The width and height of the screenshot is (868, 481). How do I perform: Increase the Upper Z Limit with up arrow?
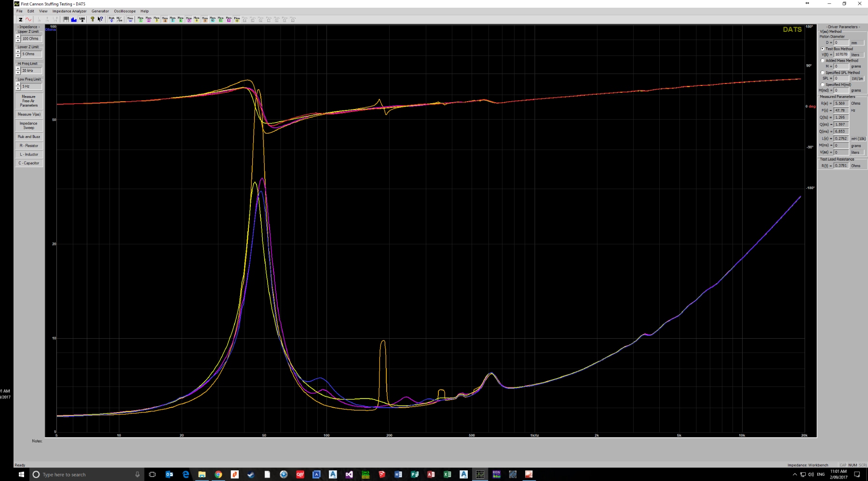point(18,37)
